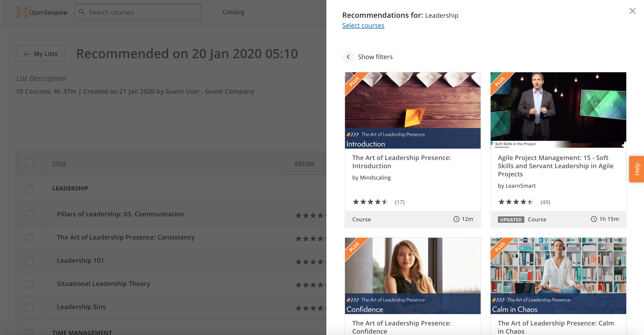Click the star rating for Pillars of Leadership row

311,215
